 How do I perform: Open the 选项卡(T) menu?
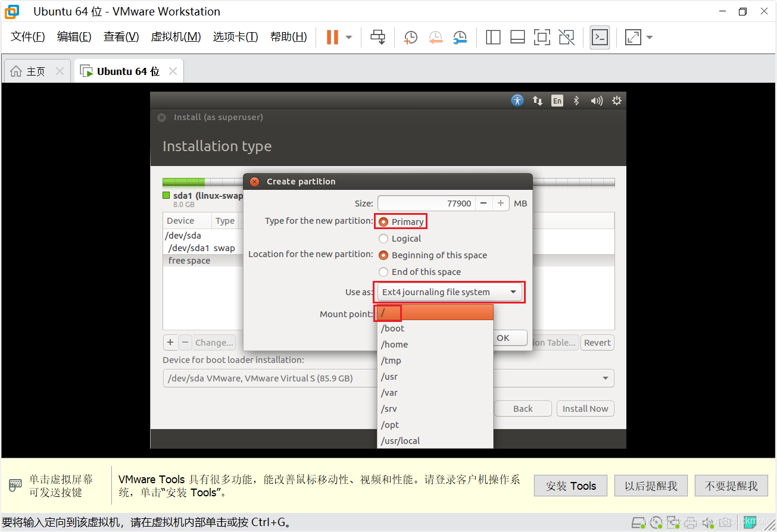(236, 37)
